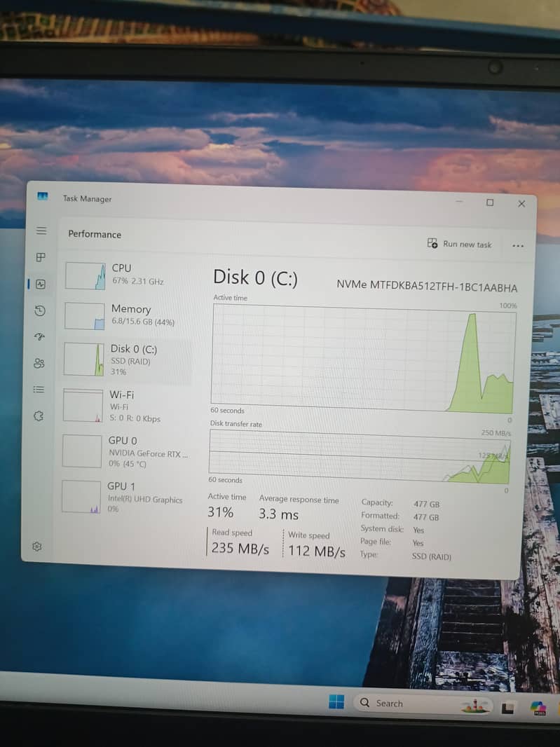Click the Performance page title
Image resolution: width=560 pixels, height=747 pixels.
[x=95, y=234]
